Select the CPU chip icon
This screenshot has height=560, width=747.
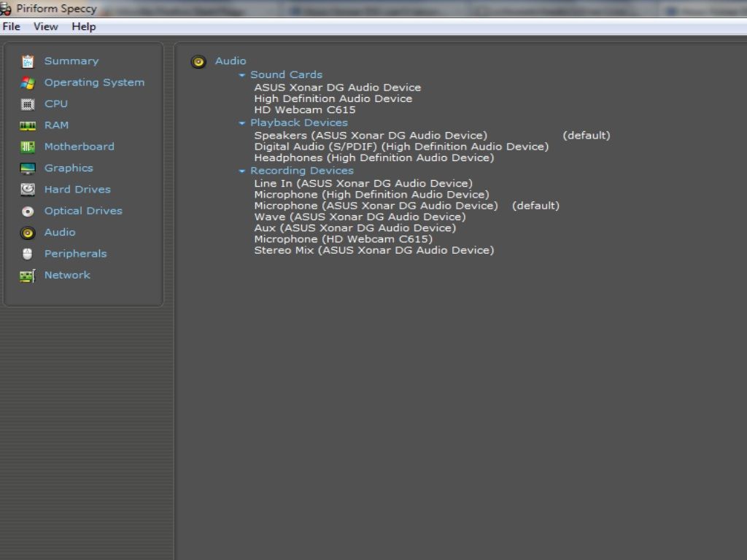click(28, 104)
